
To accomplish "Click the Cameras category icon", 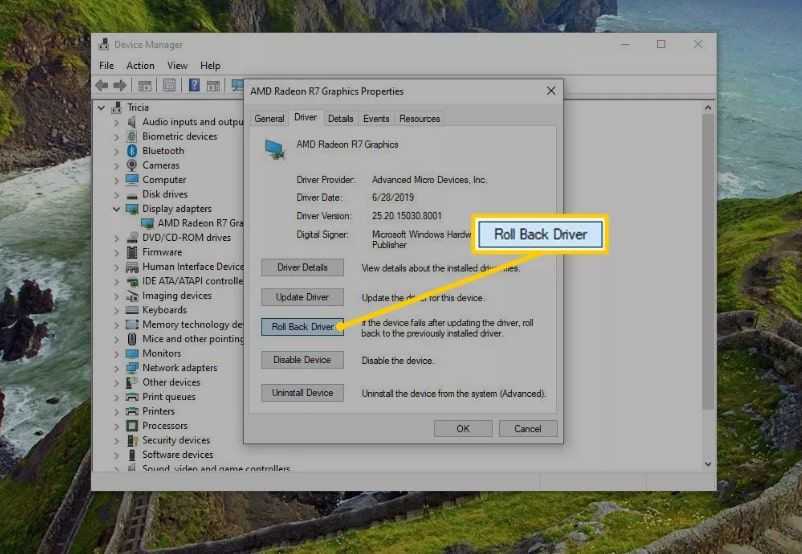I will pyautogui.click(x=131, y=165).
